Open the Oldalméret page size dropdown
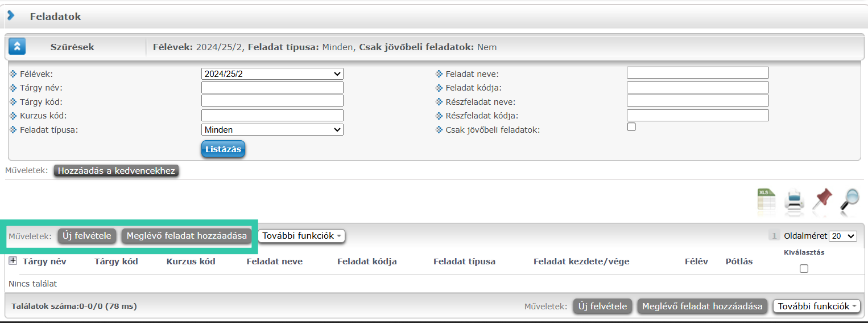Screen dimensions: 868x323 [x=843, y=236]
